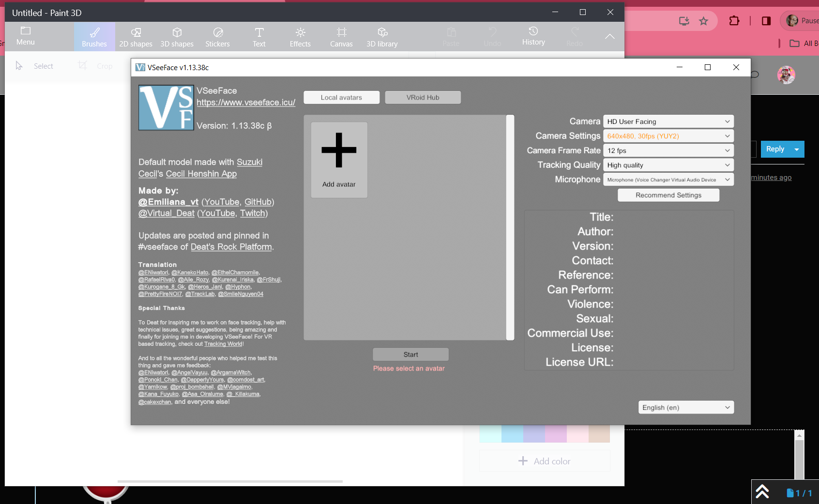Open the @ENiwatori translator link
The image size is (819, 504).
click(153, 272)
